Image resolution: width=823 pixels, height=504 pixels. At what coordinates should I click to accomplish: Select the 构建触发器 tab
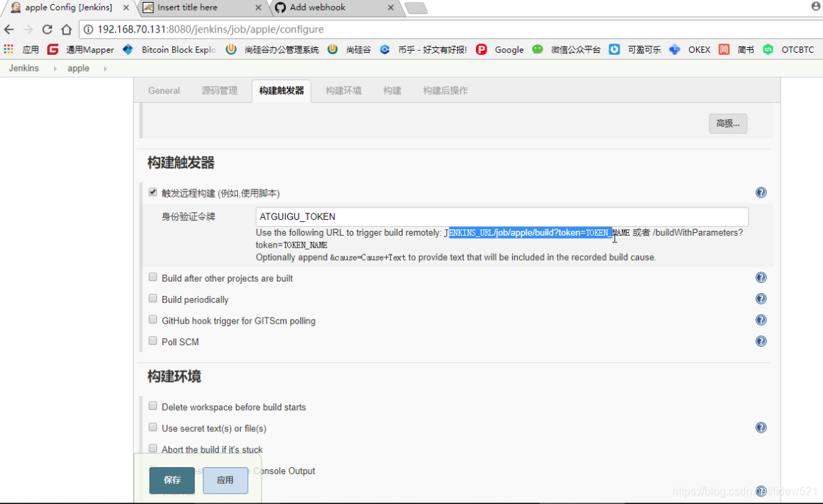281,91
